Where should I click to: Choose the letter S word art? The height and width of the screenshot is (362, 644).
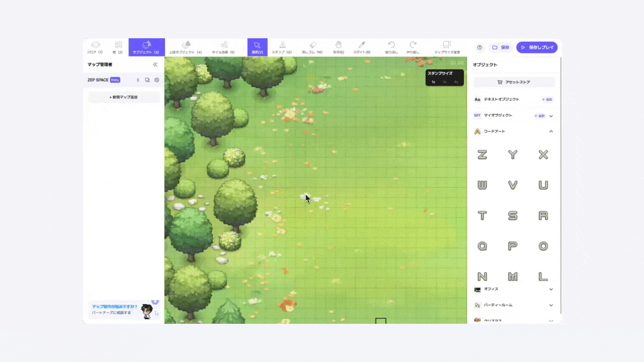pos(513,216)
